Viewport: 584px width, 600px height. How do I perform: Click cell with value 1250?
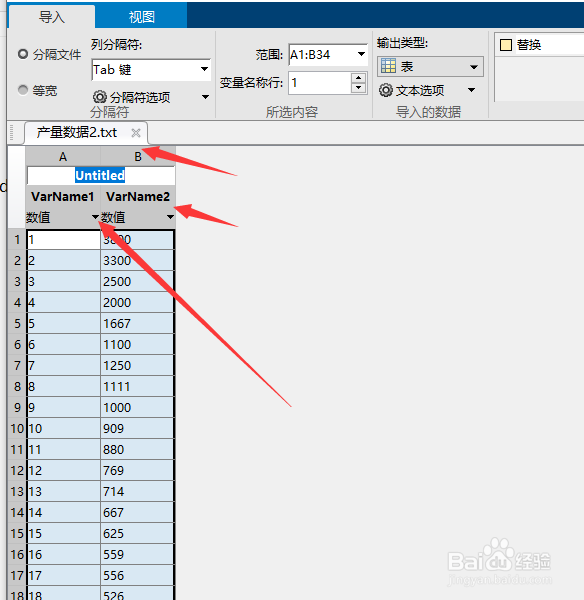point(137,365)
